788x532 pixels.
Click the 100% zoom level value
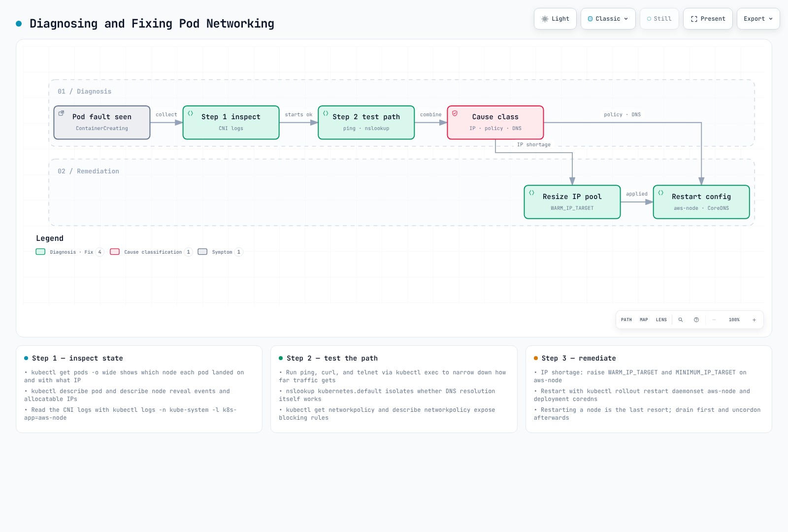pos(734,320)
